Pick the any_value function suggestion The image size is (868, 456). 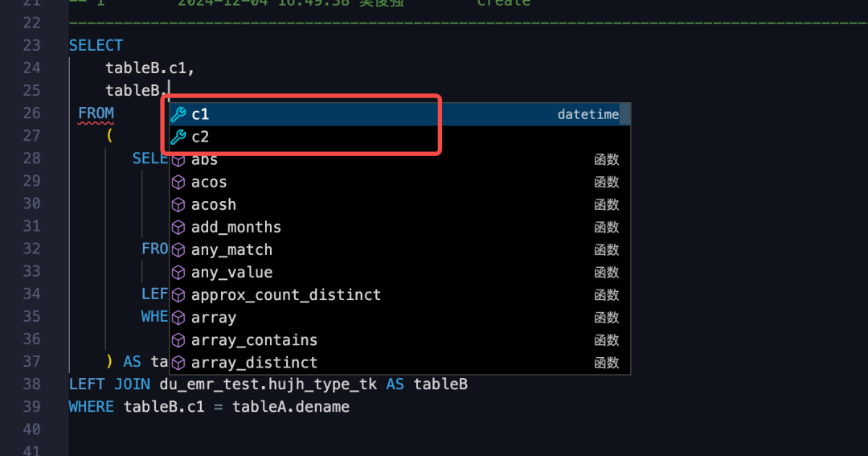pos(231,273)
